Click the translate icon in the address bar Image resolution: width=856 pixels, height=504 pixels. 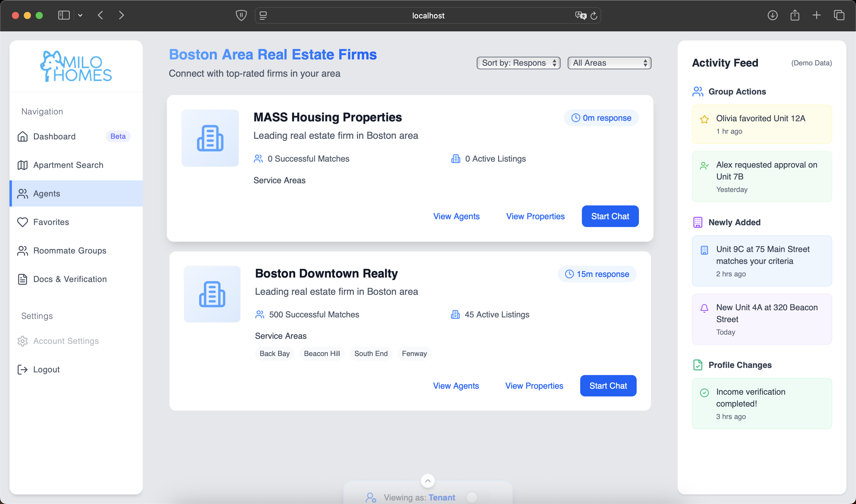click(x=580, y=16)
